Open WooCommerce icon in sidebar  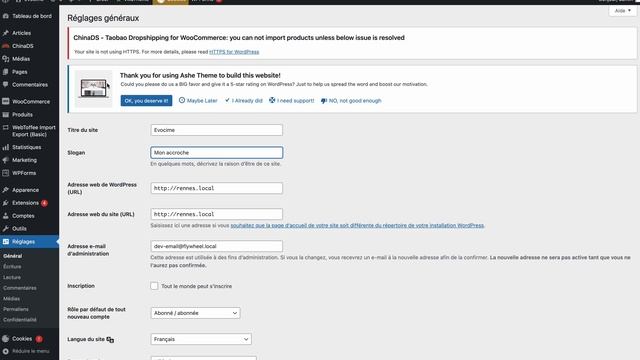click(x=5, y=101)
